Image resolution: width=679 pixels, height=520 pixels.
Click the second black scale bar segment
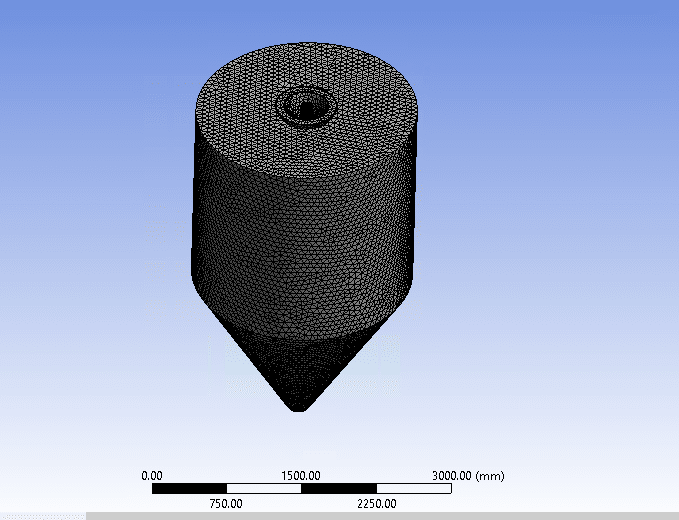tap(338, 489)
